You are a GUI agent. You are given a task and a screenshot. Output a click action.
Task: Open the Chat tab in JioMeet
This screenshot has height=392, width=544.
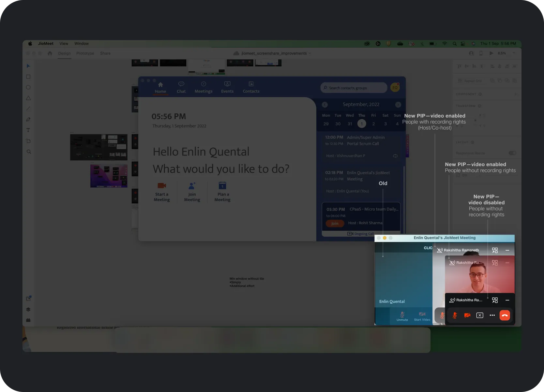point(181,87)
